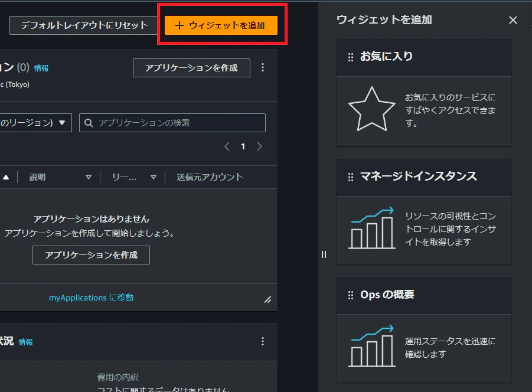Close the ウィジェットを追加 side panel
The image size is (532, 392).
pyautogui.click(x=513, y=19)
